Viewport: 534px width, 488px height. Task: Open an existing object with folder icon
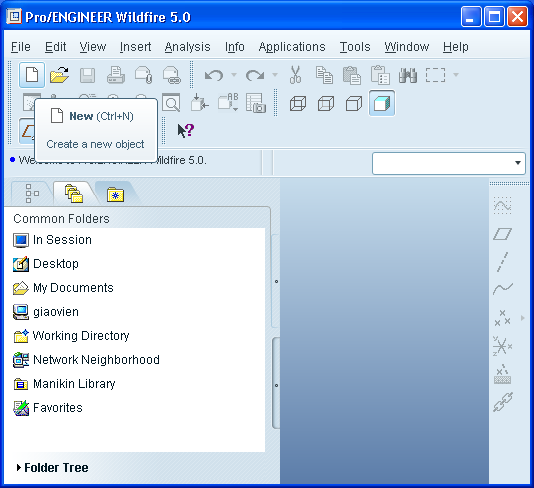click(x=59, y=75)
